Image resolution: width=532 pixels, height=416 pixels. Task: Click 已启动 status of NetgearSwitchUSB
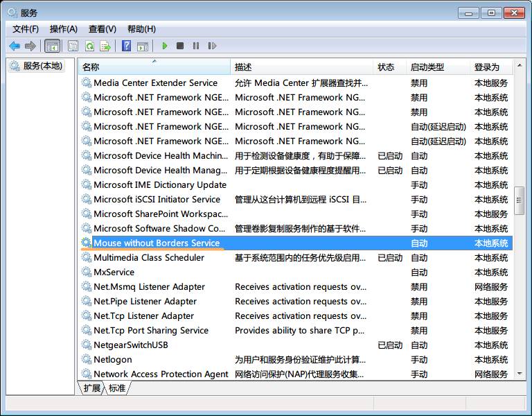click(390, 345)
